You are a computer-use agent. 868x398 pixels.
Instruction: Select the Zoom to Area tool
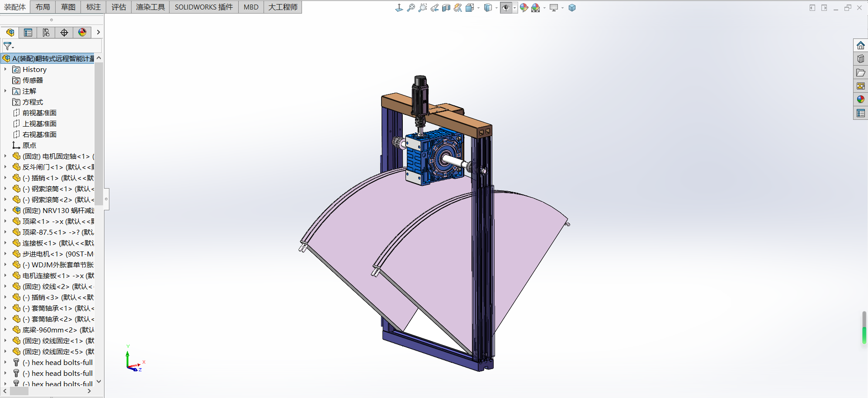coord(422,8)
